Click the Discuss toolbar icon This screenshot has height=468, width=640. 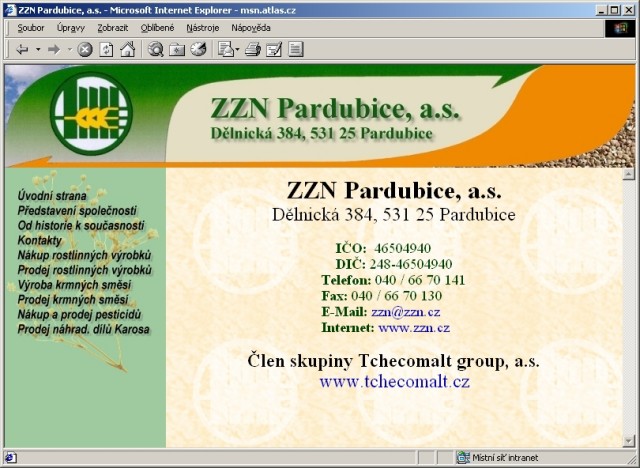point(296,50)
